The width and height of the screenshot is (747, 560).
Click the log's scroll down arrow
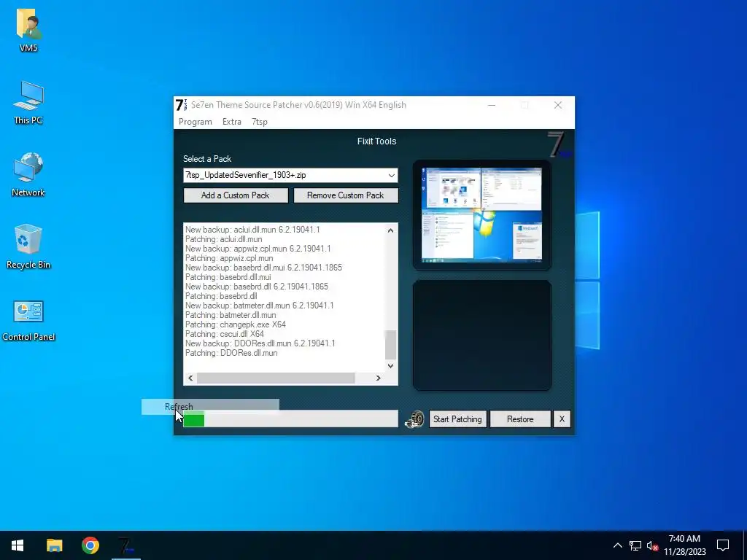tap(391, 366)
